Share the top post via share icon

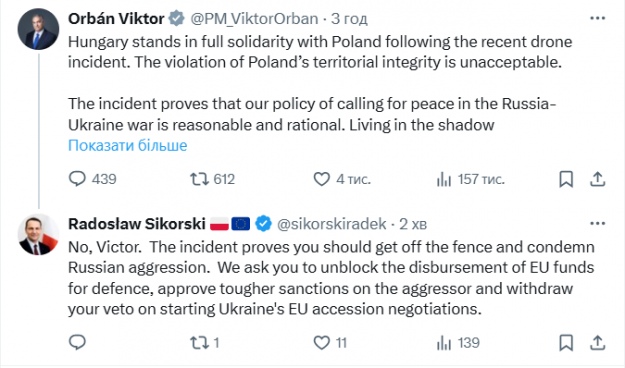point(597,179)
